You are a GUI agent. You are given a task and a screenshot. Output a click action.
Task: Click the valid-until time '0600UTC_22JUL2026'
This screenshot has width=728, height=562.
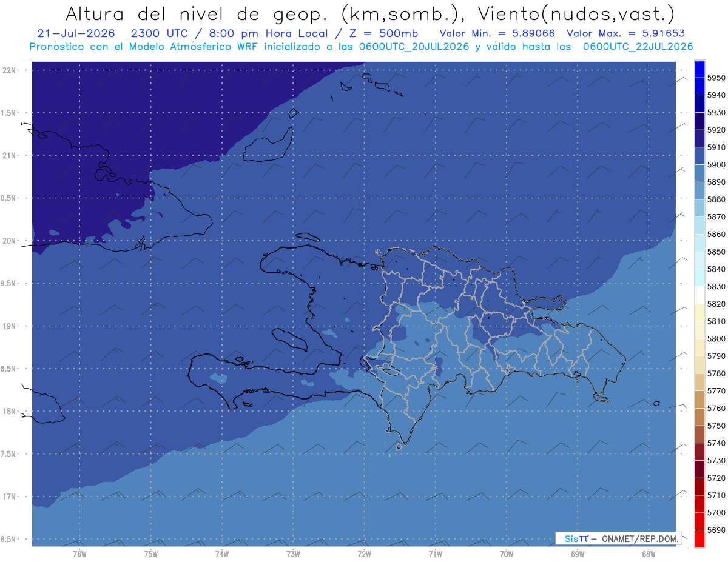[638, 47]
